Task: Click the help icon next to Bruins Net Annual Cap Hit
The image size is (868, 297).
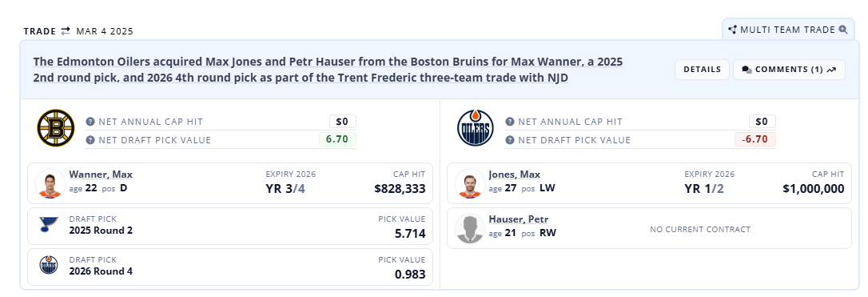Action: click(x=90, y=122)
